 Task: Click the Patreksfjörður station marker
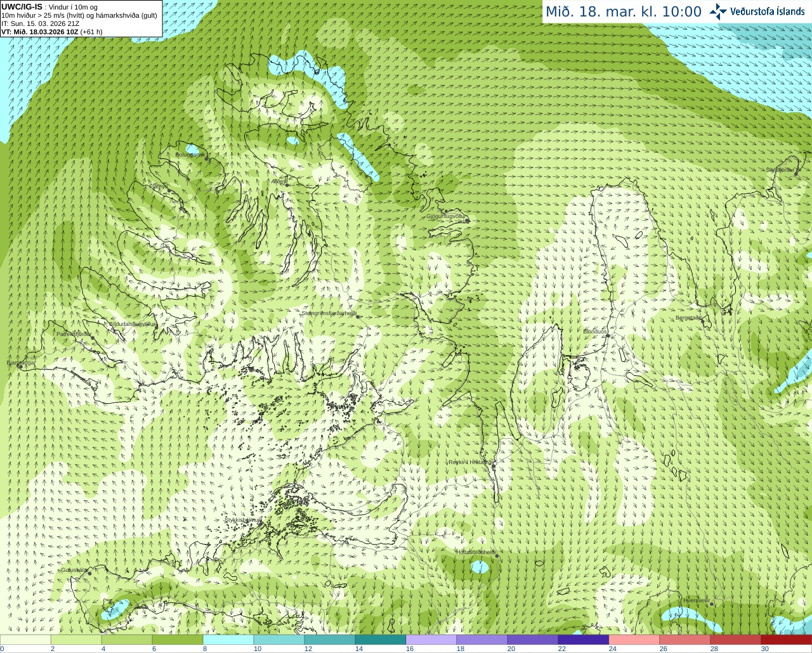pos(93,338)
